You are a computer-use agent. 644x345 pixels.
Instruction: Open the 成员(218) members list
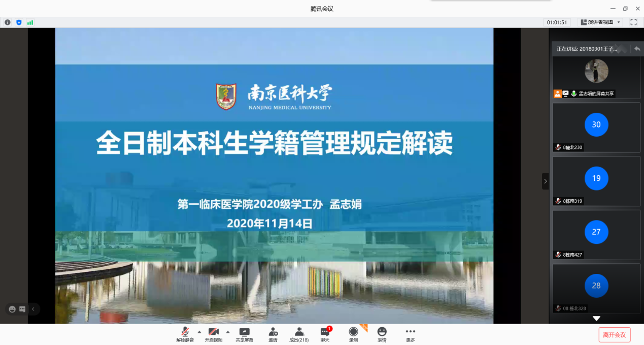pyautogui.click(x=299, y=334)
